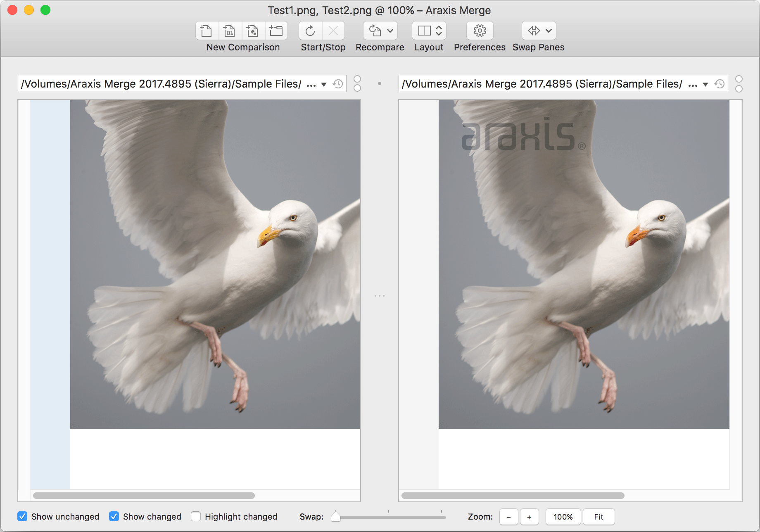Open the right file's history clock icon
The width and height of the screenshot is (760, 532).
coord(719,83)
